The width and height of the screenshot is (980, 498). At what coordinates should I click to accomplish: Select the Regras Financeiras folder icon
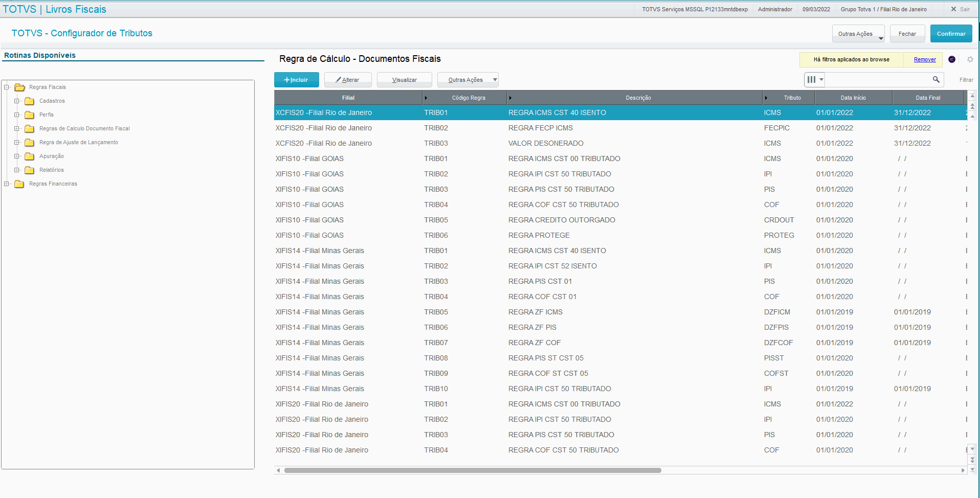pyautogui.click(x=19, y=184)
